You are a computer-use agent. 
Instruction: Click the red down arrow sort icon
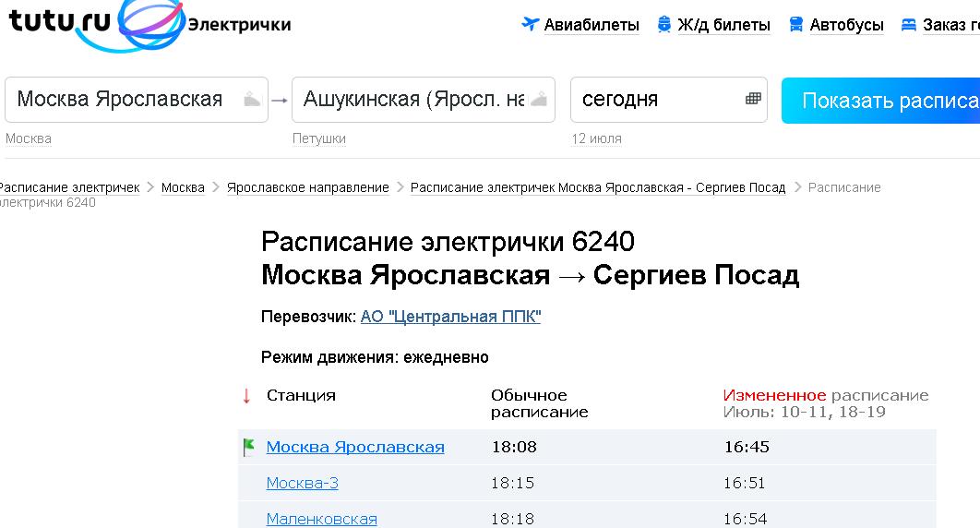click(x=246, y=395)
